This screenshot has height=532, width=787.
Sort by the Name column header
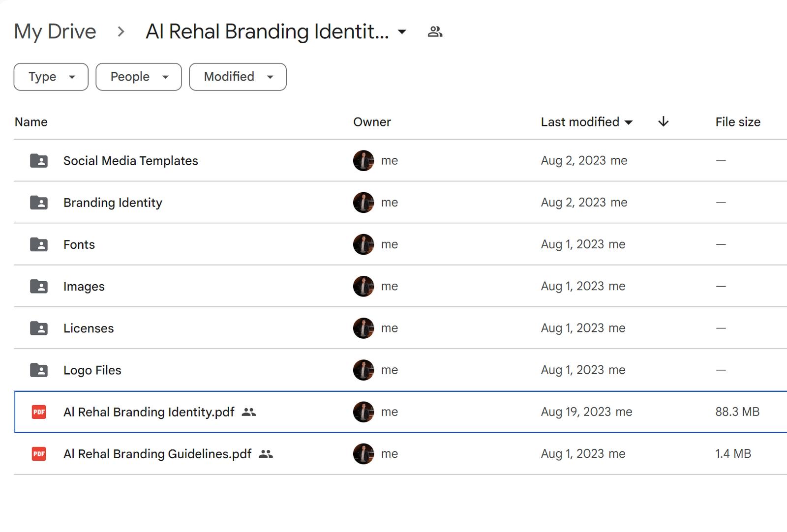point(31,122)
